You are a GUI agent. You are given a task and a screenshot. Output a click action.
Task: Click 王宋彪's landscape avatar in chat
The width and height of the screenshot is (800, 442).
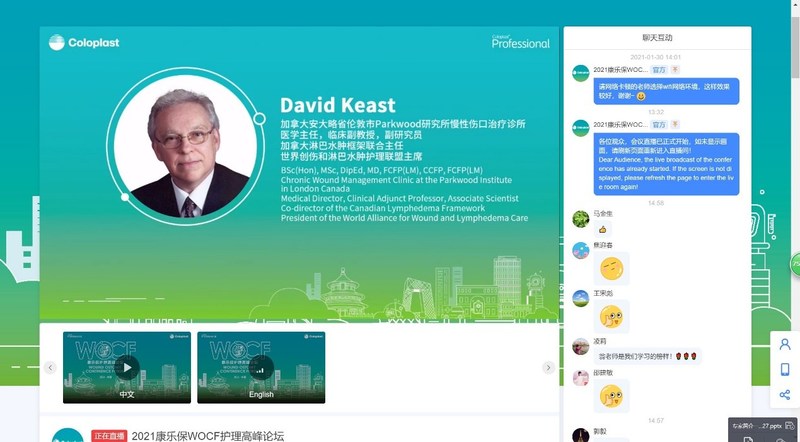pyautogui.click(x=580, y=298)
